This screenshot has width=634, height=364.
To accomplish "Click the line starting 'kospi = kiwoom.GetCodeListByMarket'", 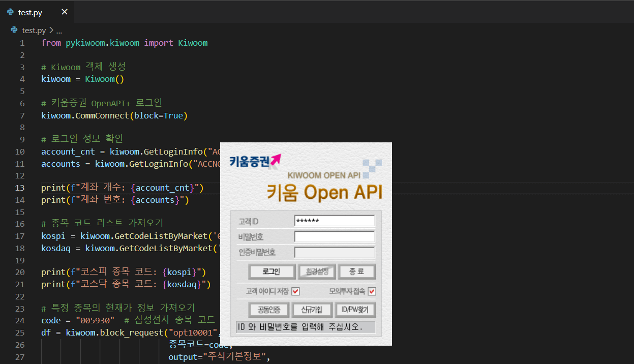I will point(131,236).
